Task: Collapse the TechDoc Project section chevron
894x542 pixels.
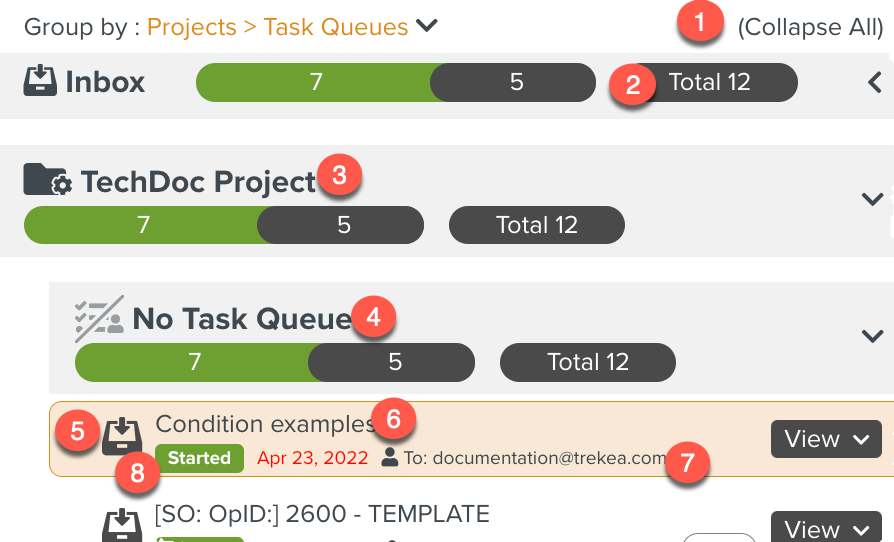Action: pos(872,199)
